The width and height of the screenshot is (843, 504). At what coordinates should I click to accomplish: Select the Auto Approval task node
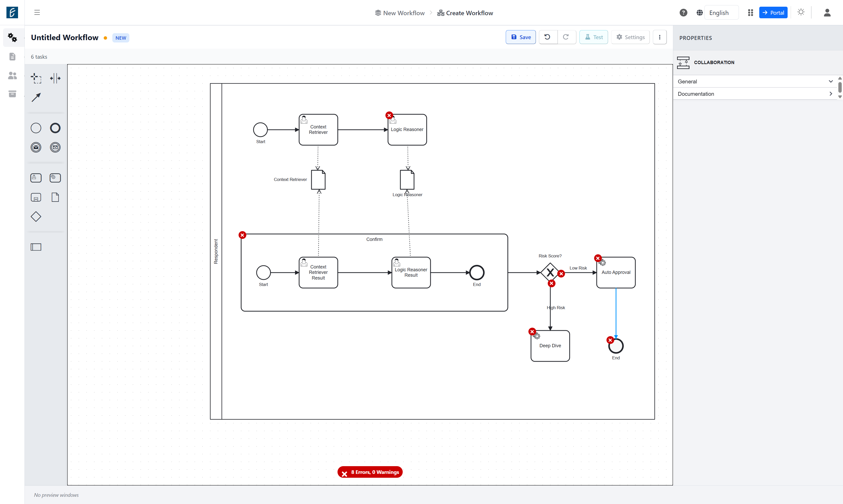(616, 272)
